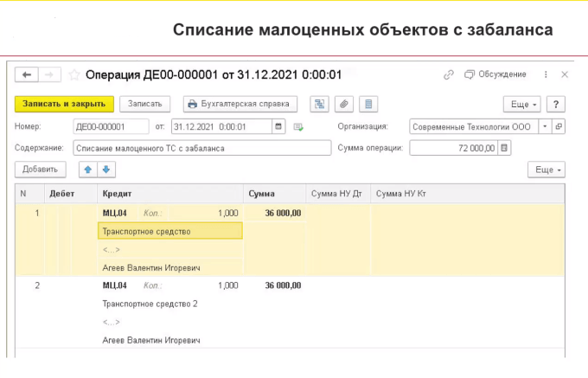The image size is (588, 378).
Task: Click the Сумма column header
Action: tap(262, 193)
